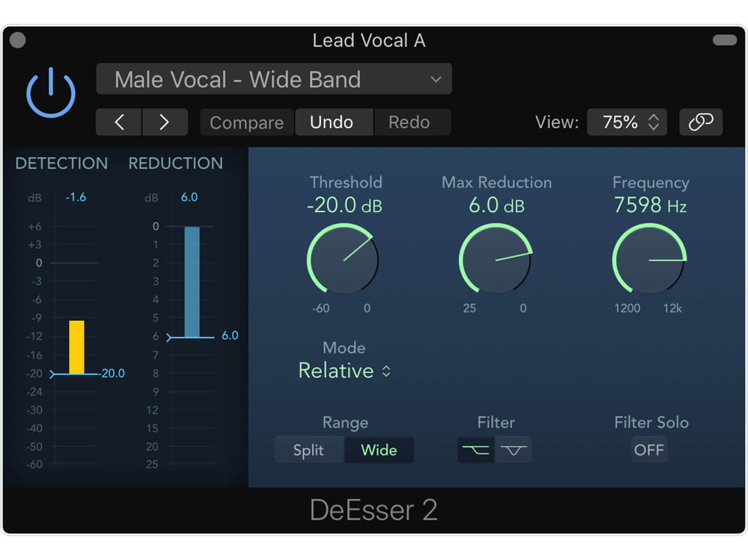Click the DETECTION meter heading
This screenshot has width=748, height=560.
61,163
